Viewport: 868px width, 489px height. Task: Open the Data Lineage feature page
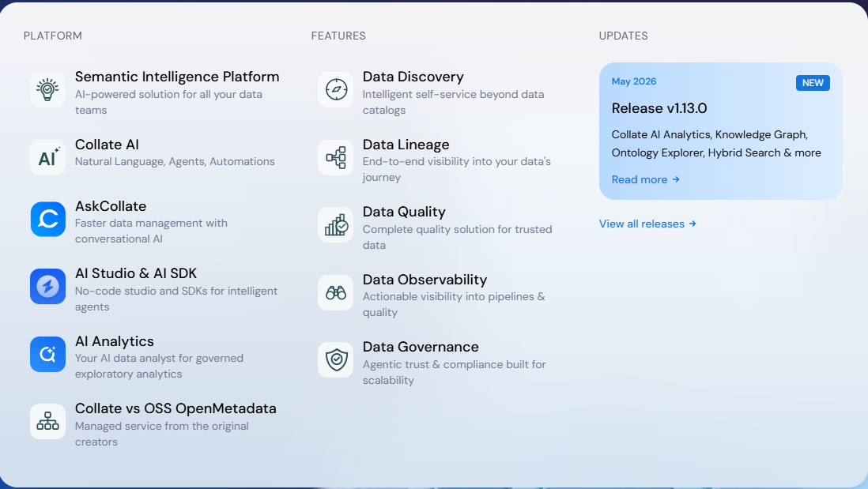coord(406,145)
